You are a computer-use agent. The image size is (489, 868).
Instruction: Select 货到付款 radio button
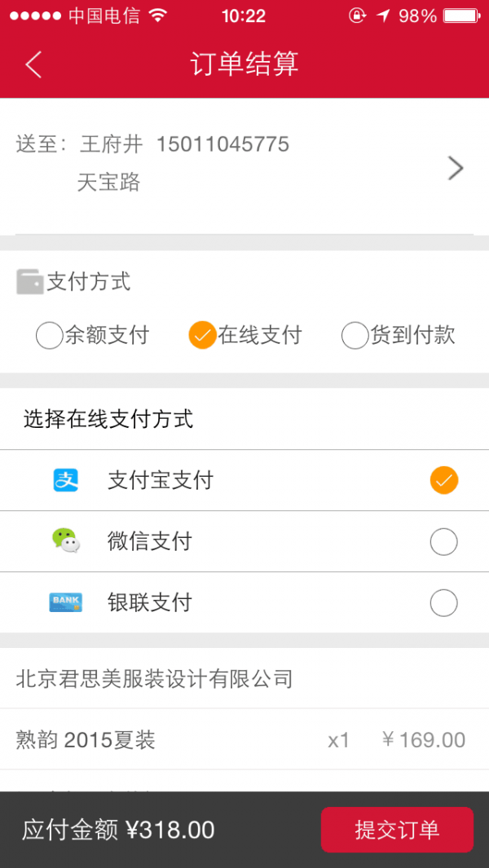click(355, 335)
